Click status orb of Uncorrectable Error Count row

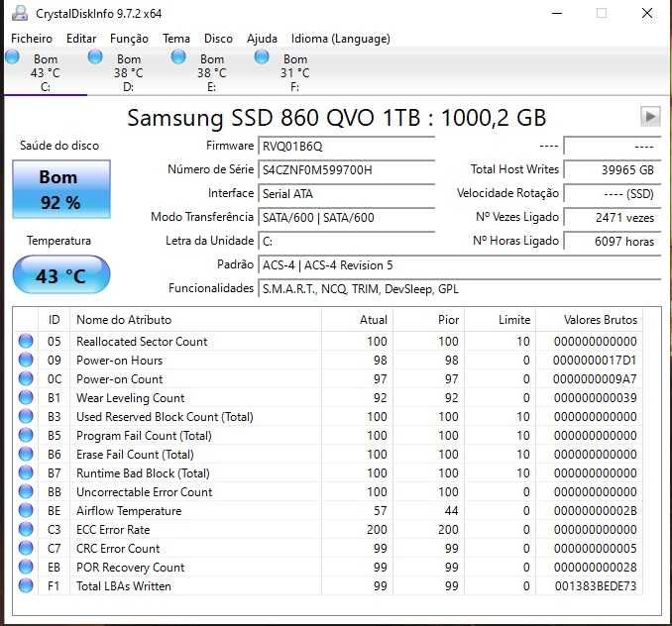[x=26, y=491]
